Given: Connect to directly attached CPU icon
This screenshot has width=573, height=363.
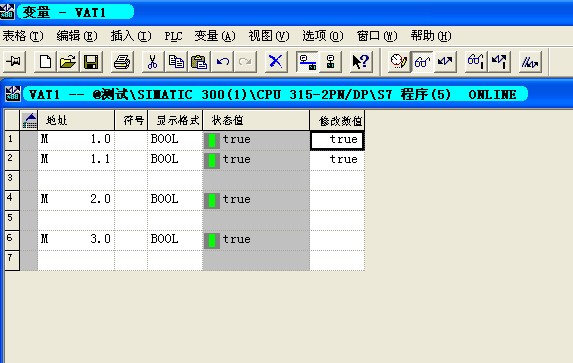Looking at the screenshot, I should 330,61.
